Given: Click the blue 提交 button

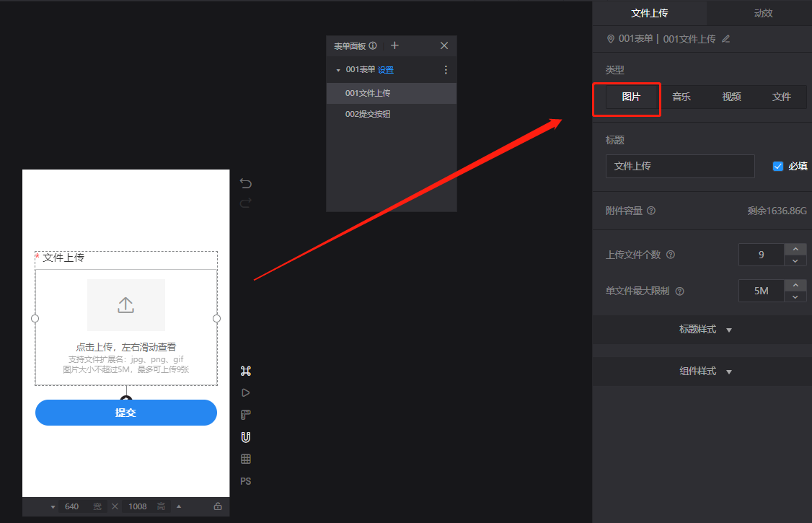Looking at the screenshot, I should (x=126, y=413).
